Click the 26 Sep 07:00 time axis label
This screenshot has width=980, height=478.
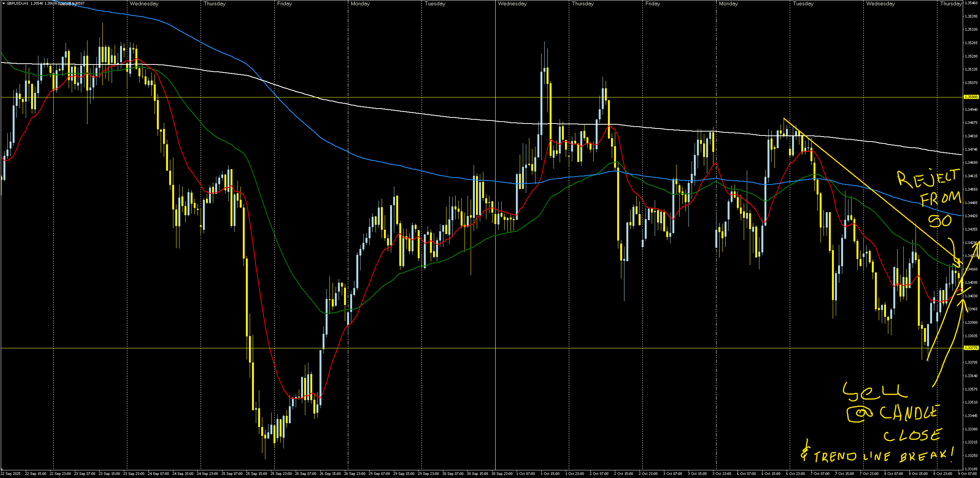click(305, 474)
